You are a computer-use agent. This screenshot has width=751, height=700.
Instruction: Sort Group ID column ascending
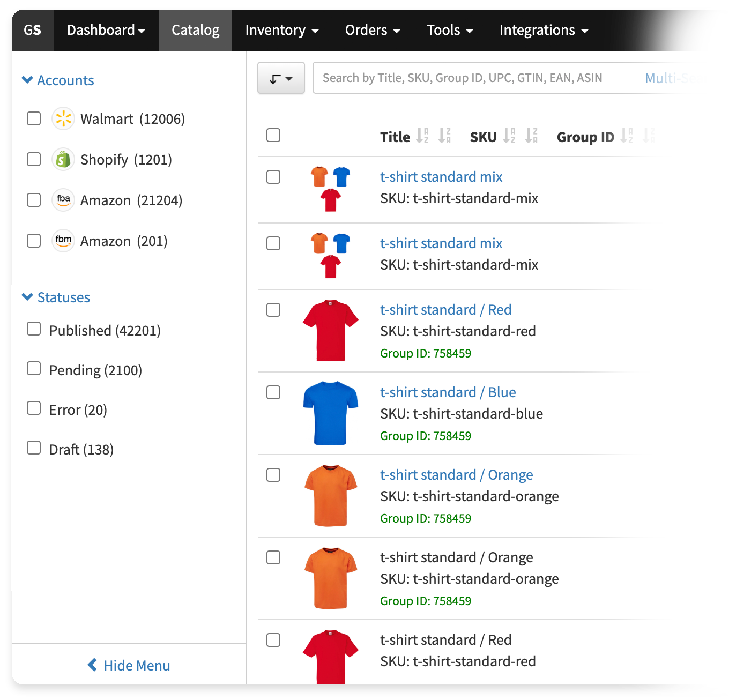[626, 136]
